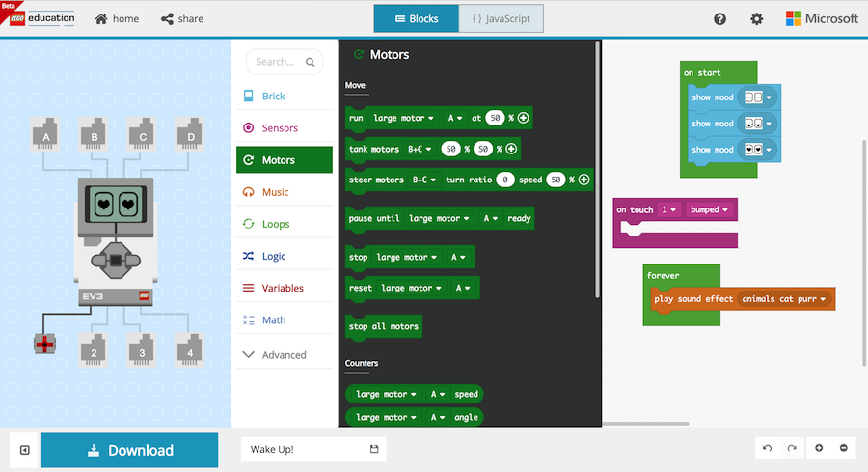Screen dimensions: 868x472
Task: Click the Microsoft logo
Action: [x=822, y=19]
